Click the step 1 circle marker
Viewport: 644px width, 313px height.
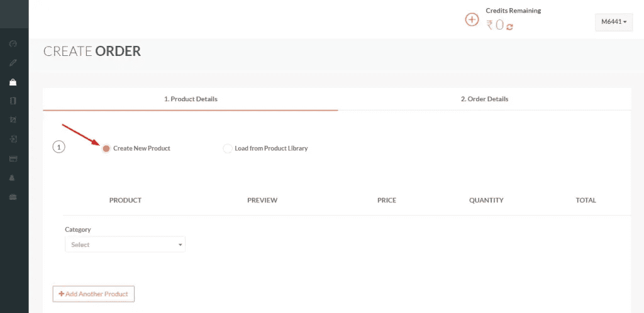click(x=58, y=147)
